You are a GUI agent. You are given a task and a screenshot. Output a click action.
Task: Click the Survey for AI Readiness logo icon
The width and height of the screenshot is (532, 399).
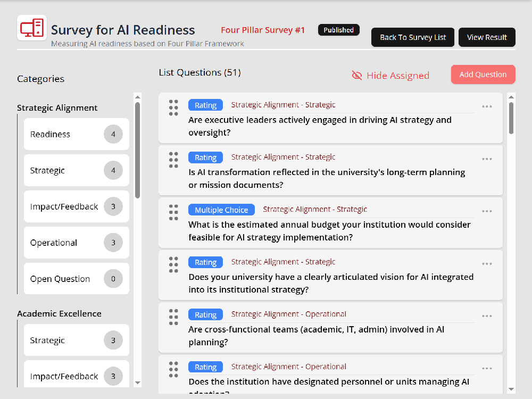pos(32,28)
